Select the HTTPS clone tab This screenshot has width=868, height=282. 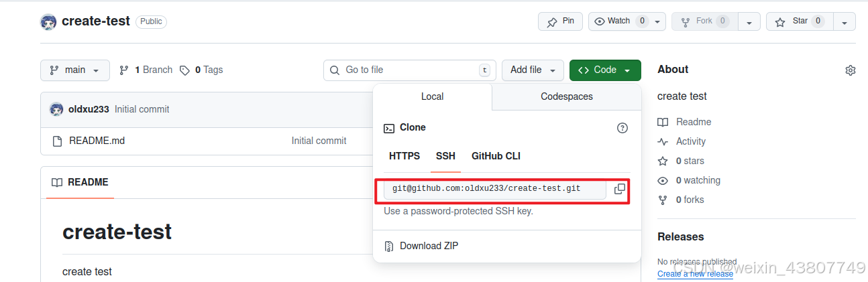[x=404, y=156]
